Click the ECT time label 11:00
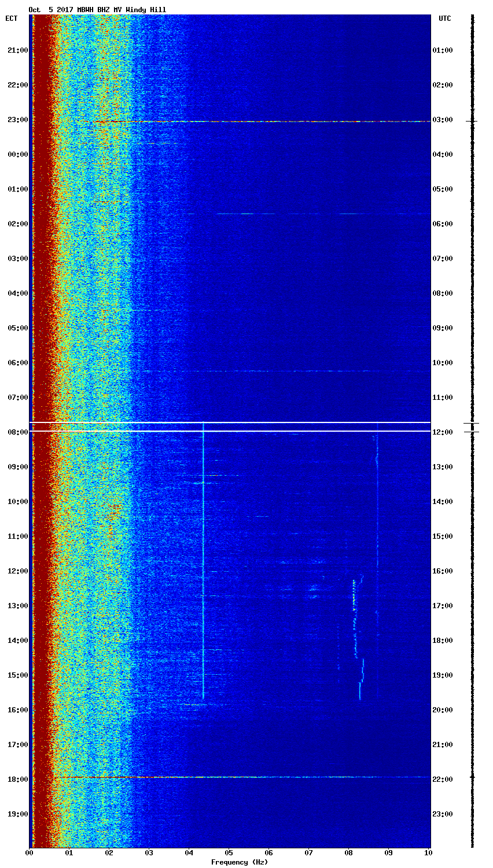The height and width of the screenshot is (868, 493). [18, 536]
